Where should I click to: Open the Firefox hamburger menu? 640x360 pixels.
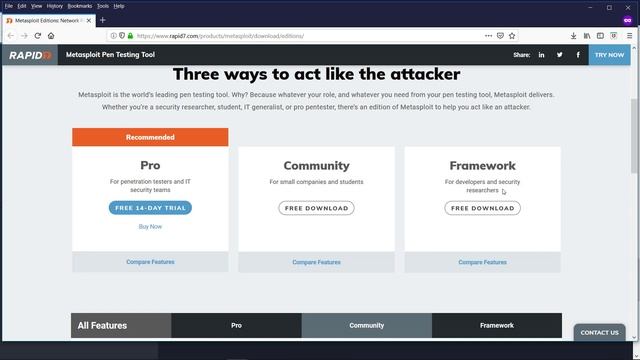[x=630, y=36]
